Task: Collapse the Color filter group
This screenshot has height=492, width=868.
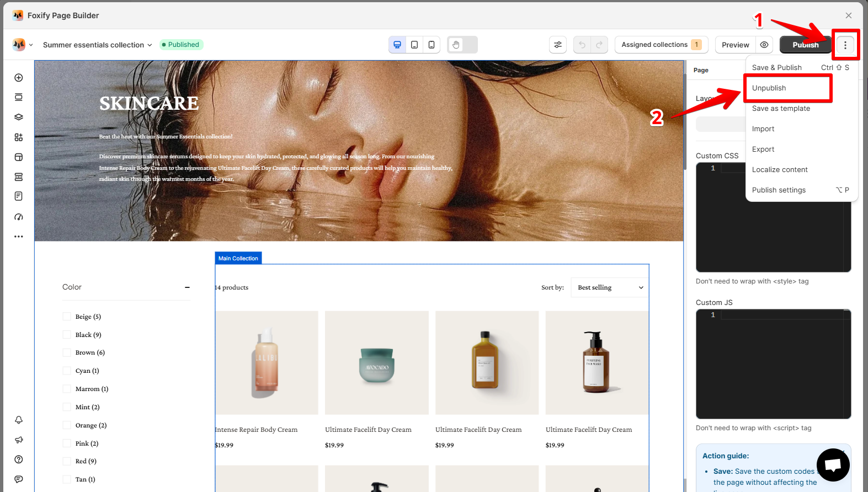Action: pos(187,287)
